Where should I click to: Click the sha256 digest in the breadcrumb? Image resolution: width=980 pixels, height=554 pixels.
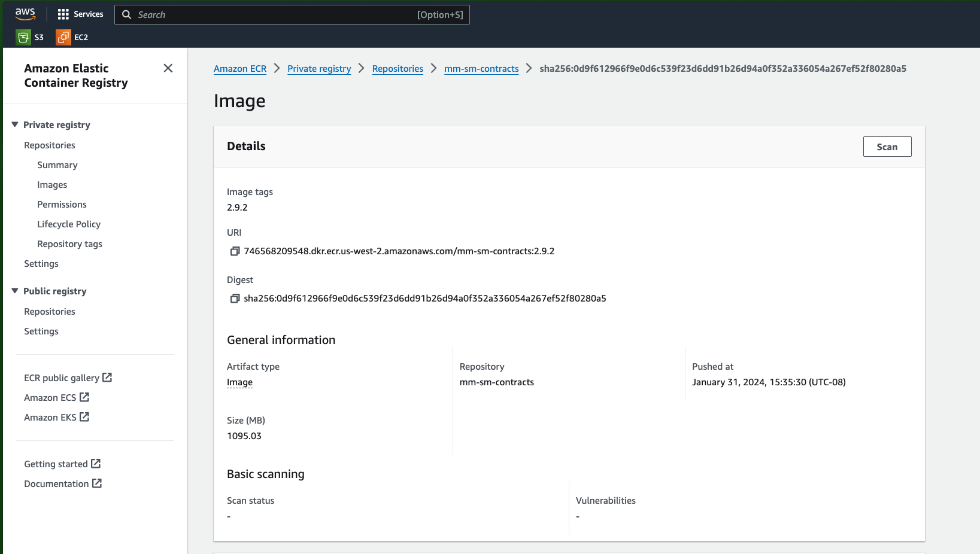(723, 69)
